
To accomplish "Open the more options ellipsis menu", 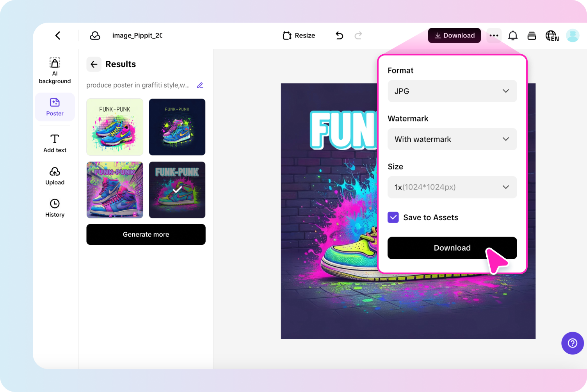I will click(494, 35).
